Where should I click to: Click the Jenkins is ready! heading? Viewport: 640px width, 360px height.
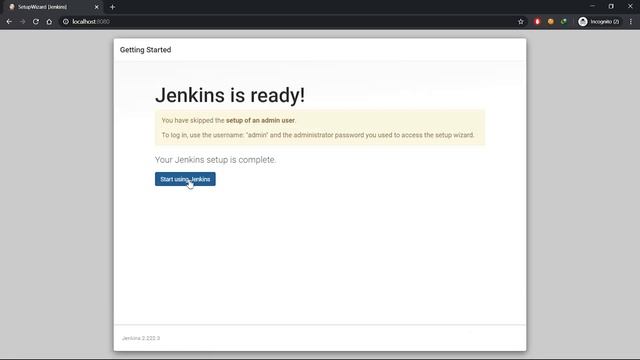pyautogui.click(x=230, y=96)
